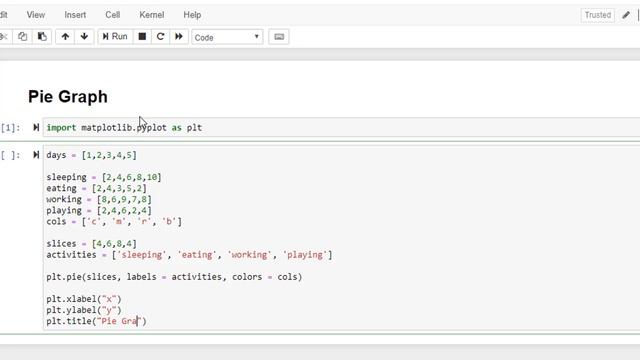Run the import matplotlib cell via its run icon

tap(36, 128)
